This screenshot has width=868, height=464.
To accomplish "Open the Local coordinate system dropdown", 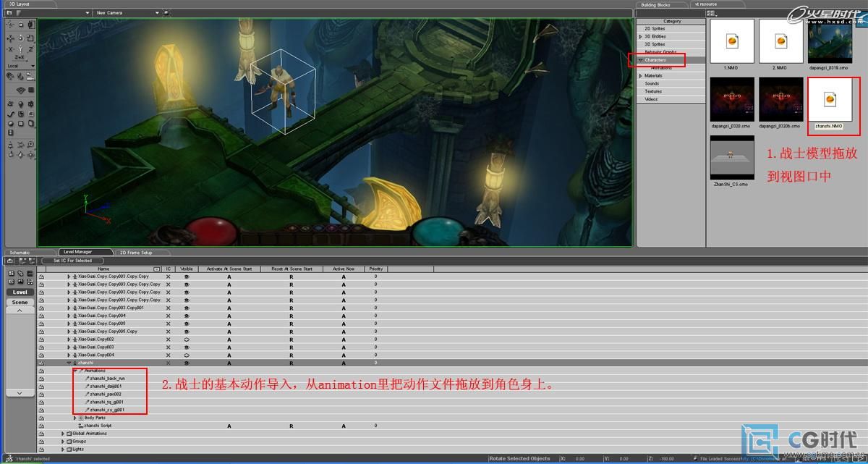I will [33, 67].
